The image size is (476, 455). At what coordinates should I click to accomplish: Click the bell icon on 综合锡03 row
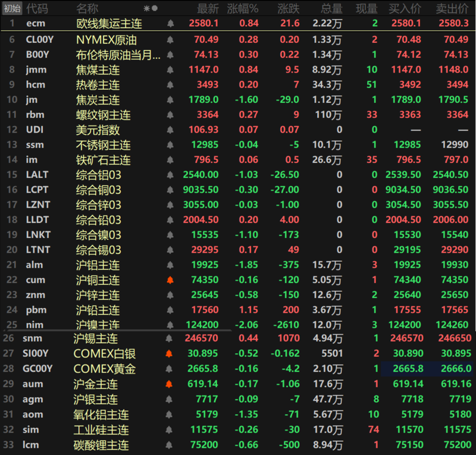click(170, 250)
